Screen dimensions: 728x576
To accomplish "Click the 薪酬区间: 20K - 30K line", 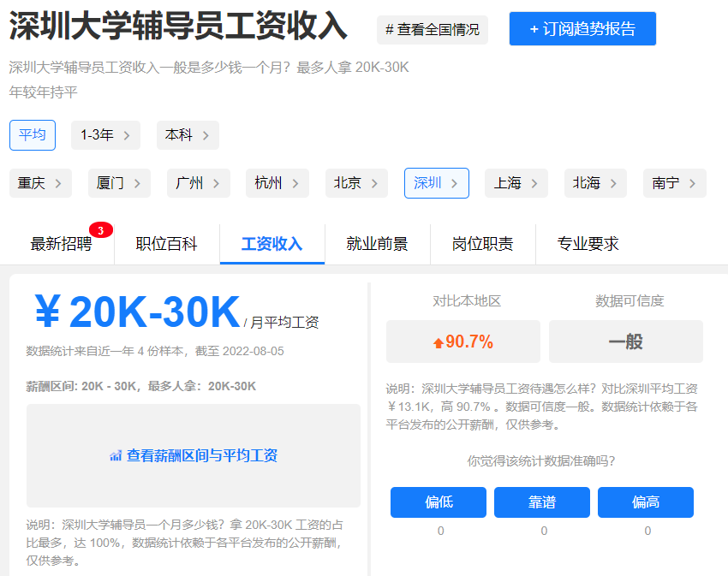I will click(141, 386).
